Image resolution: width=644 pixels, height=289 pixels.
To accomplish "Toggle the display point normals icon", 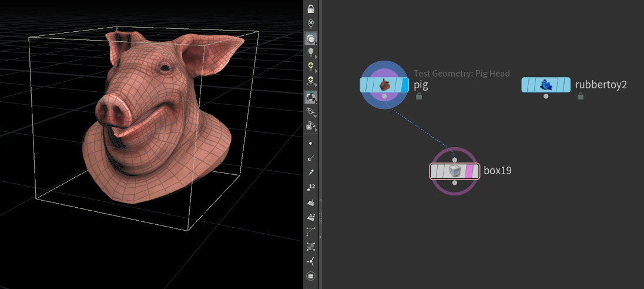I will point(311,158).
